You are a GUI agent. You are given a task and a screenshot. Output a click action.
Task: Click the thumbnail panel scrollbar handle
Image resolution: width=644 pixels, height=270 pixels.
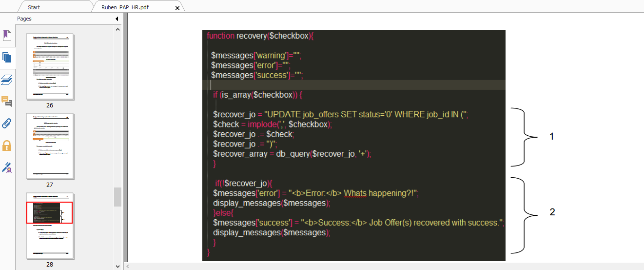[x=117, y=197]
